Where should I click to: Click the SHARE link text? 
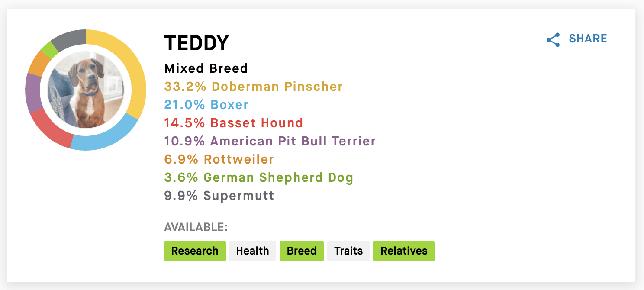coord(588,39)
